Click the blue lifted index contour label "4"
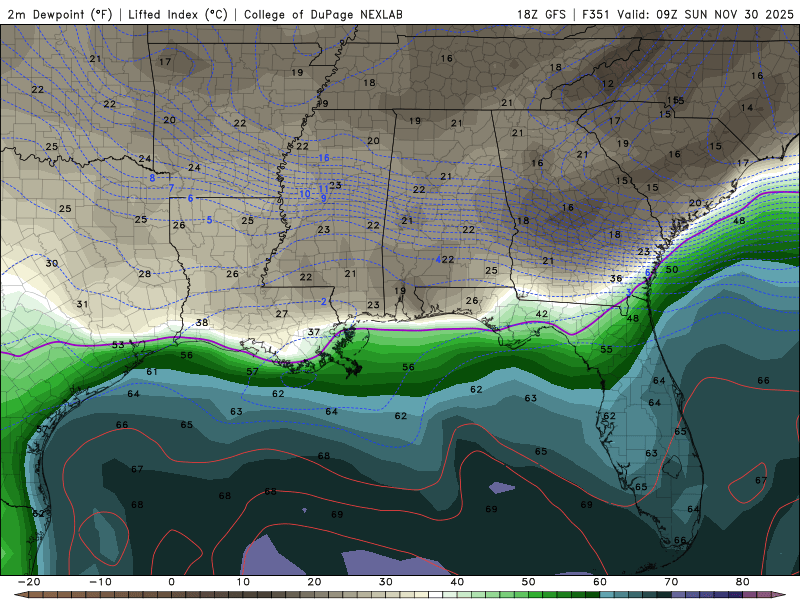The height and width of the screenshot is (600, 800). (438, 259)
